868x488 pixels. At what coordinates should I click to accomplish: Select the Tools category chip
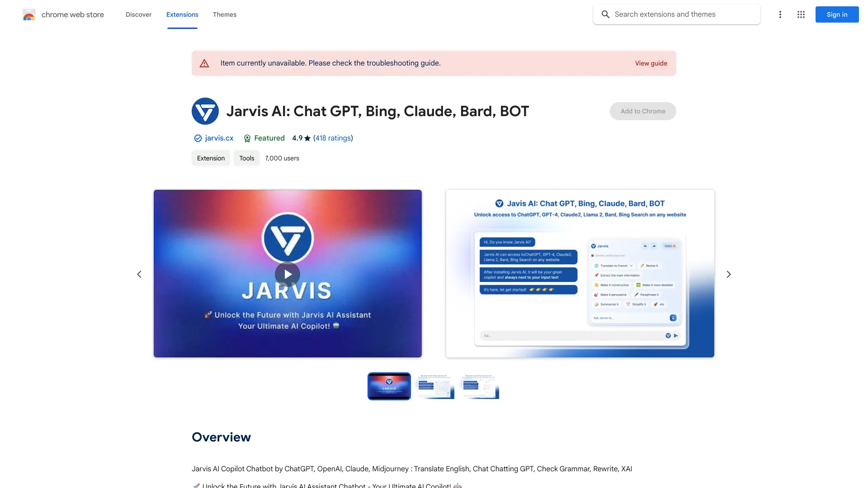point(247,158)
